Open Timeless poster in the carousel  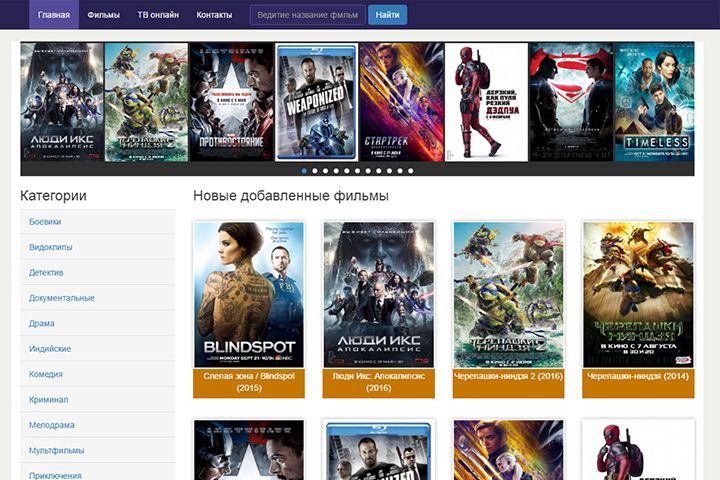pos(655,102)
